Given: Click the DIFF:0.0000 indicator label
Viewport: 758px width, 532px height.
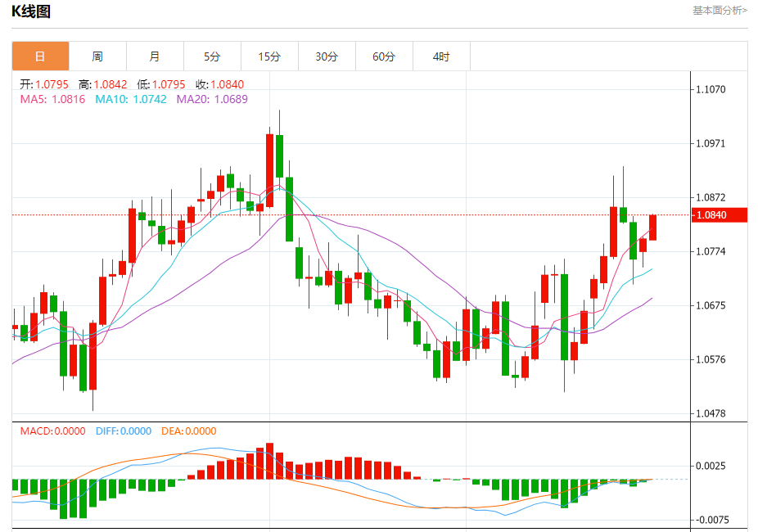Looking at the screenshot, I should click(x=124, y=431).
